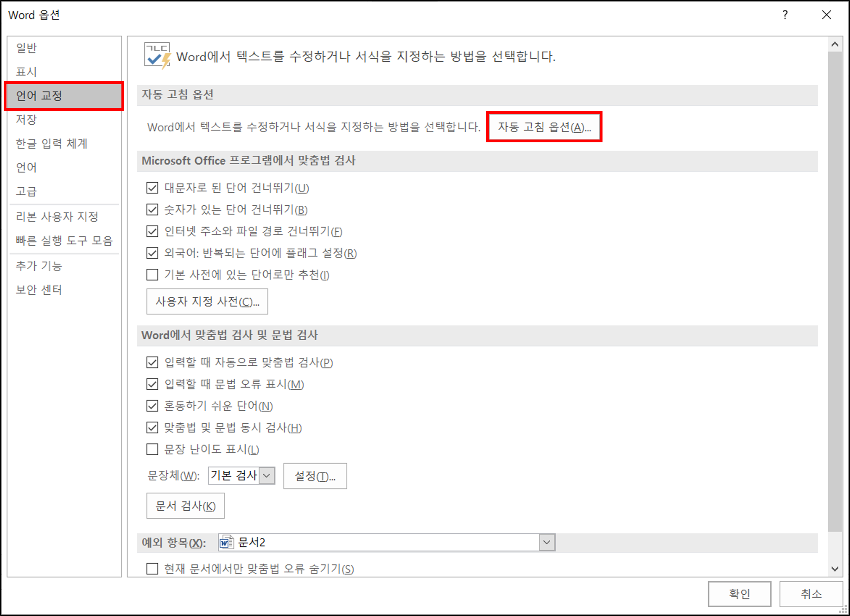Click the 자동 고침 옵션(A)... button
Screen dimensions: 850x616
click(544, 127)
